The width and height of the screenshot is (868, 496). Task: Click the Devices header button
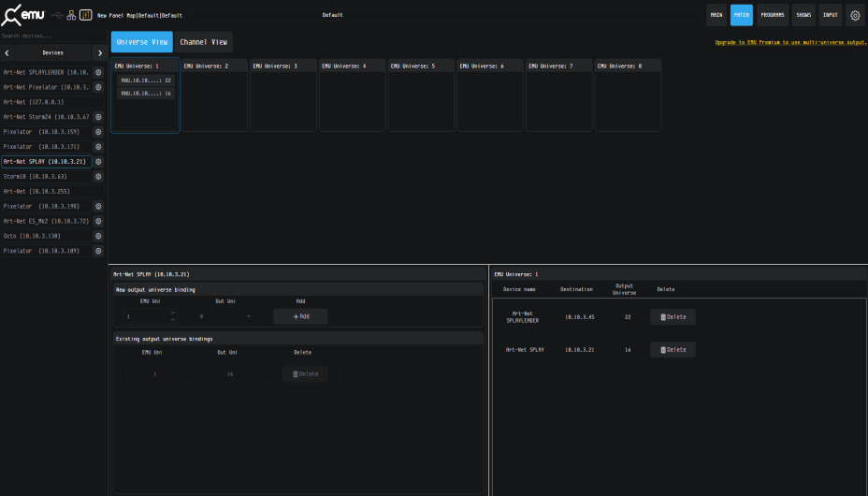[53, 53]
